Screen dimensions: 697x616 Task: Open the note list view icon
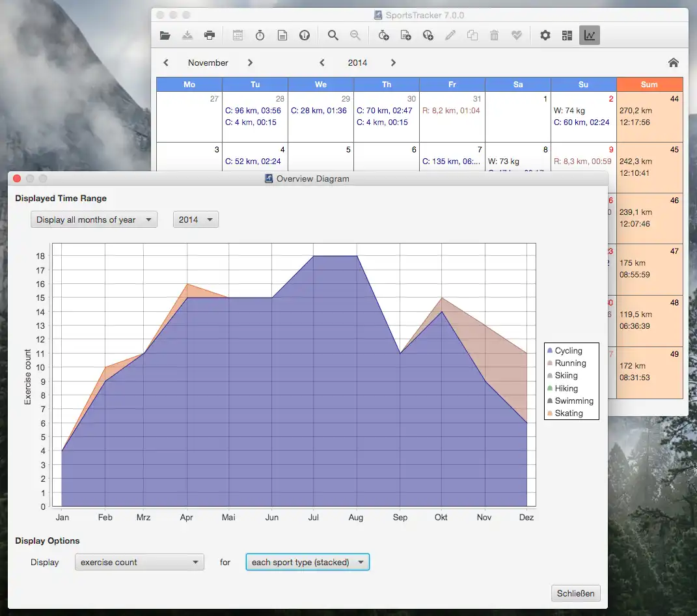click(x=282, y=35)
